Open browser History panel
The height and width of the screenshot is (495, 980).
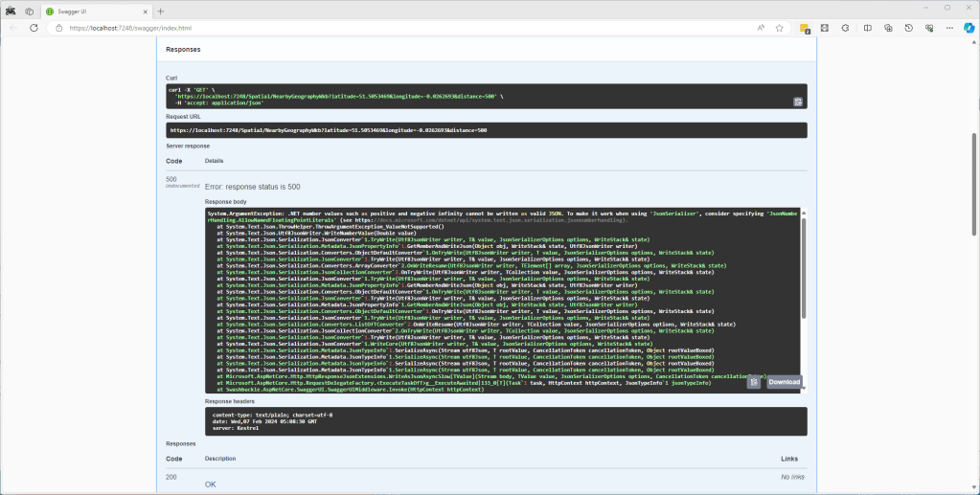click(x=907, y=28)
